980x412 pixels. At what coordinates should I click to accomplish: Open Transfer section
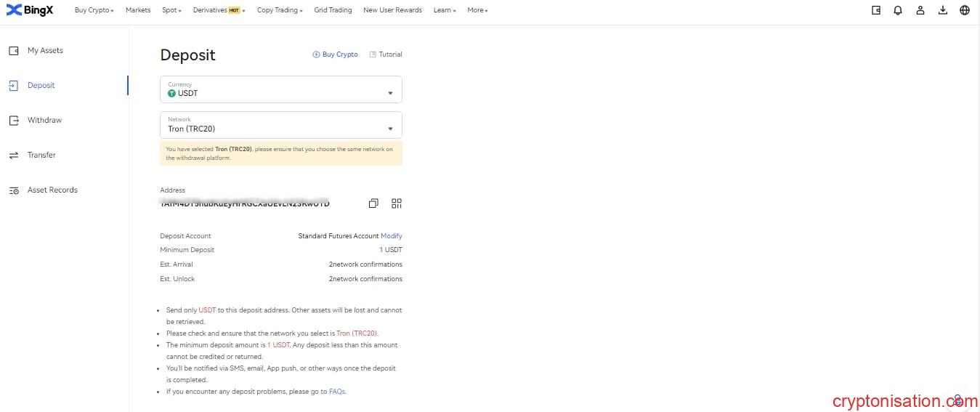tap(41, 155)
